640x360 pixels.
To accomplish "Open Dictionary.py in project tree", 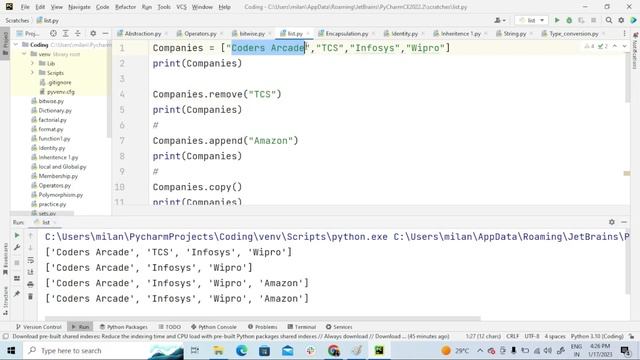I will (55, 110).
